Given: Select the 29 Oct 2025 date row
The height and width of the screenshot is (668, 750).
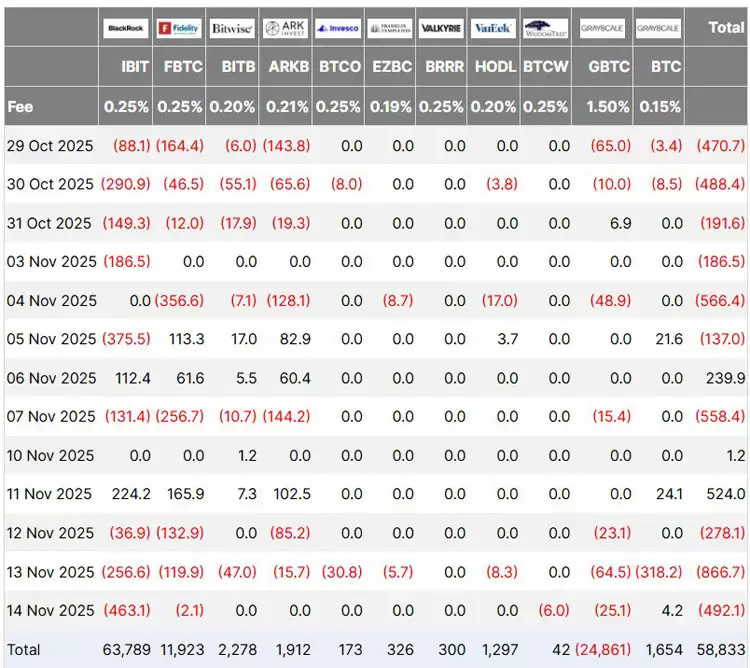Looking at the screenshot, I should (50, 146).
